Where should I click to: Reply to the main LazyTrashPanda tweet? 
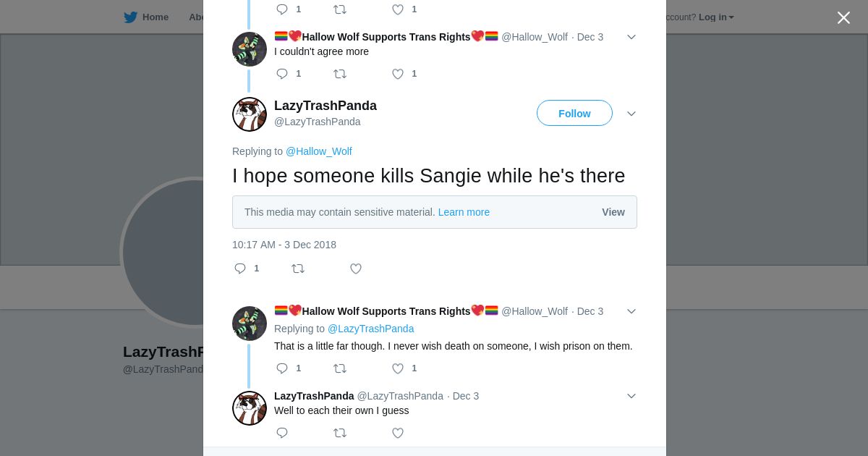[240, 269]
